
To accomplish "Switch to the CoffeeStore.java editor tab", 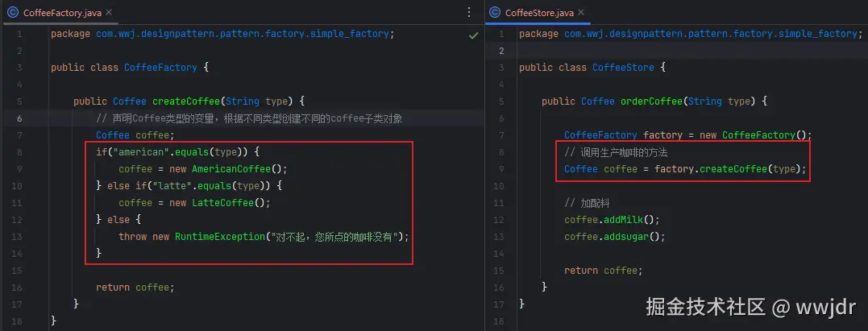I will click(x=538, y=12).
